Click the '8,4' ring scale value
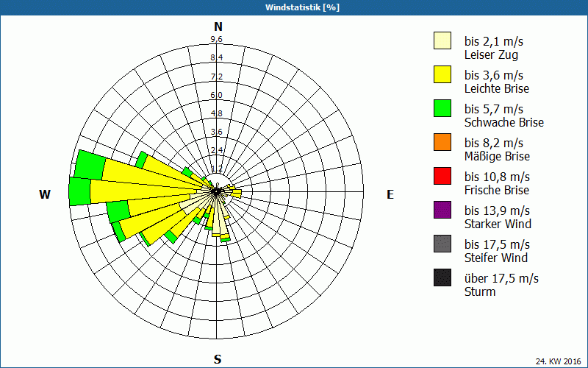The image size is (588, 368). [x=216, y=58]
